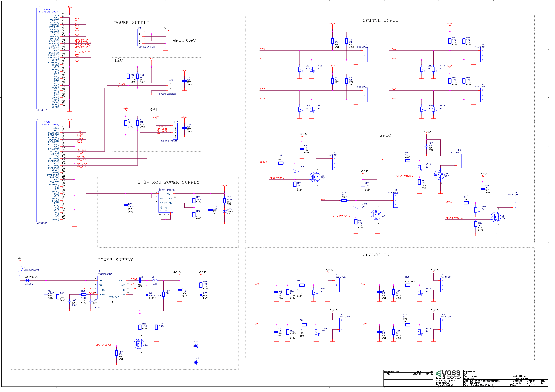
Task: Select the Q5 MOSFET symbol
Action: coord(500,219)
